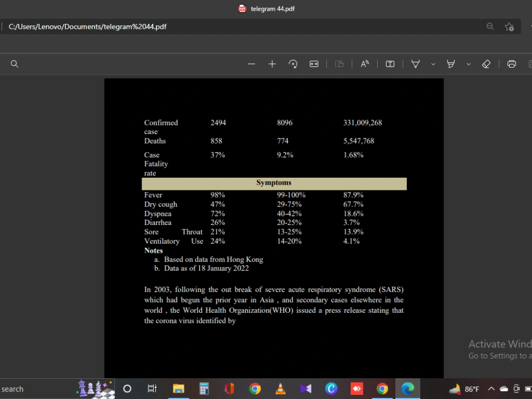
Task: Switch to Microsoft Edge in the taskbar
Action: pyautogui.click(x=408, y=389)
